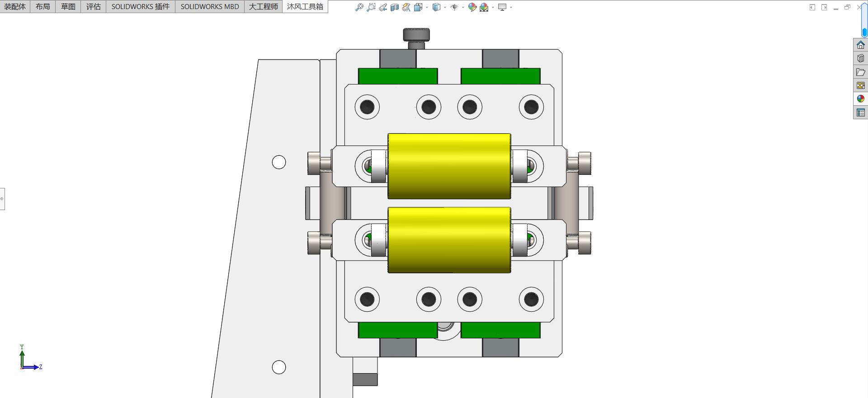Select the upper yellow roller
868x398 pixels.
click(x=449, y=166)
